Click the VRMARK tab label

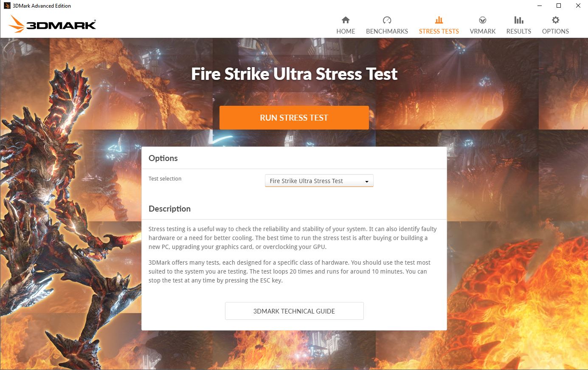click(483, 31)
